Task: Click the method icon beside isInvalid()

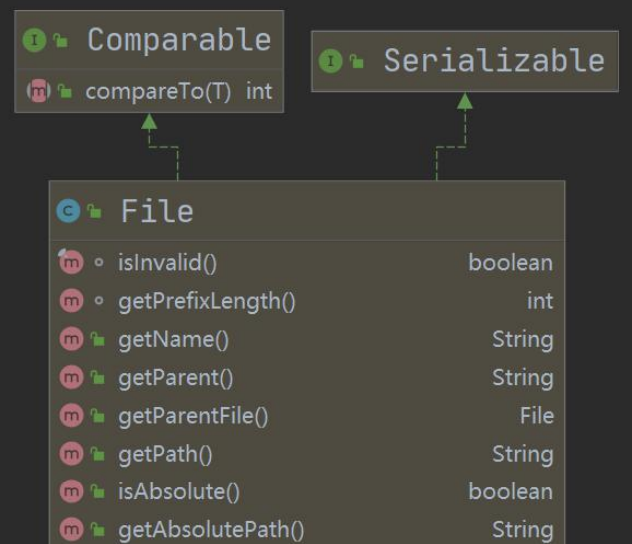Action: pyautogui.click(x=69, y=263)
